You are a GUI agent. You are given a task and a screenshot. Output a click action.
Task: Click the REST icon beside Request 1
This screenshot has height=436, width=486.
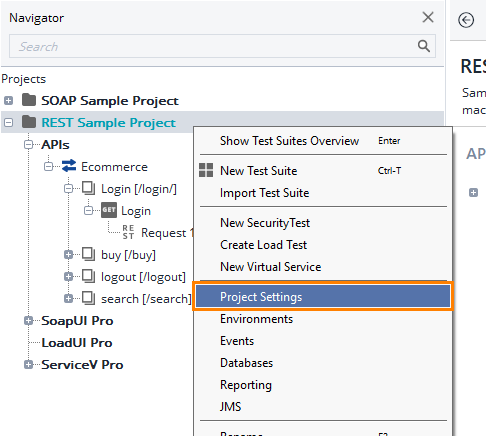128,232
